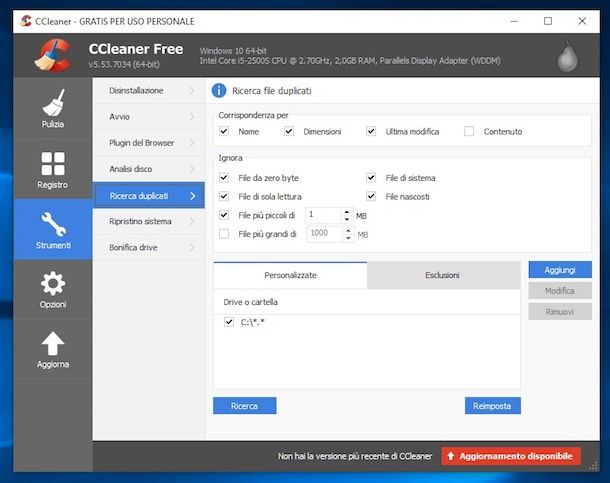Image resolution: width=610 pixels, height=483 pixels.
Task: Enable matching by Nome
Action: (x=224, y=131)
